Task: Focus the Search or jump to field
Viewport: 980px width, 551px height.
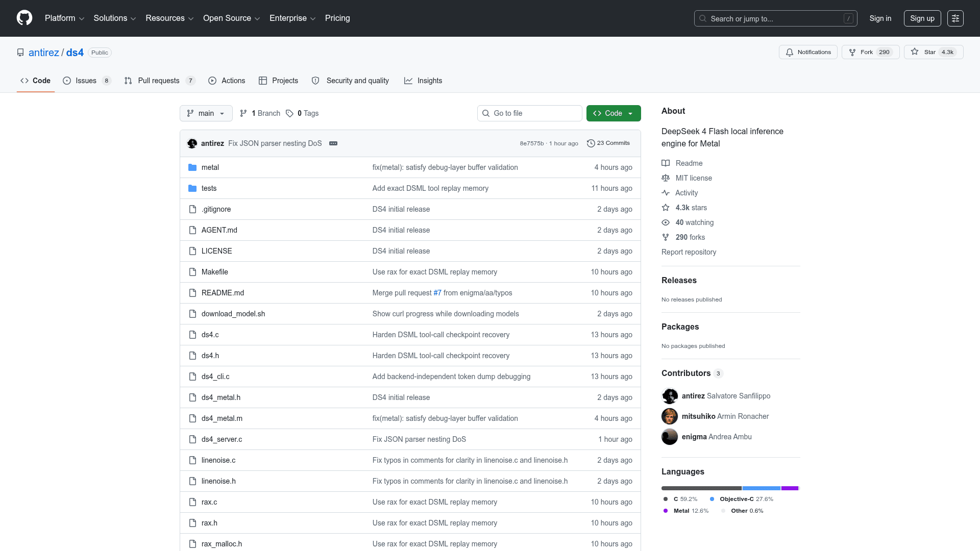Action: tap(775, 18)
